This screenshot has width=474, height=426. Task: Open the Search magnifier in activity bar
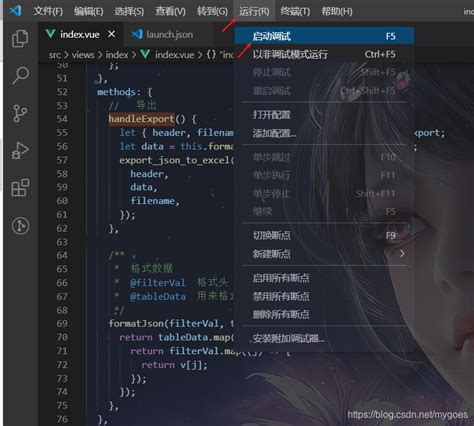pyautogui.click(x=20, y=75)
